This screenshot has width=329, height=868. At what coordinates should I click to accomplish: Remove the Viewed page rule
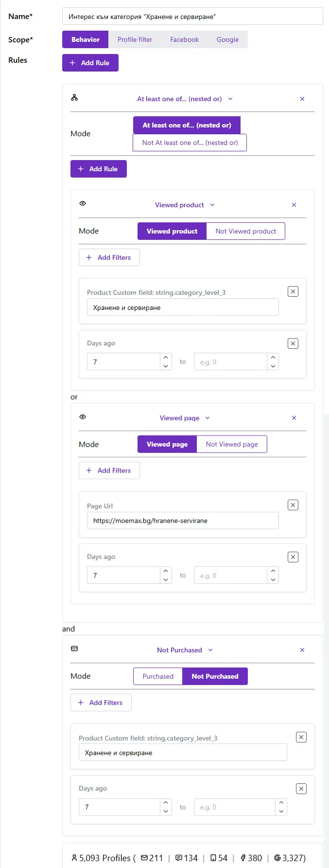click(294, 418)
